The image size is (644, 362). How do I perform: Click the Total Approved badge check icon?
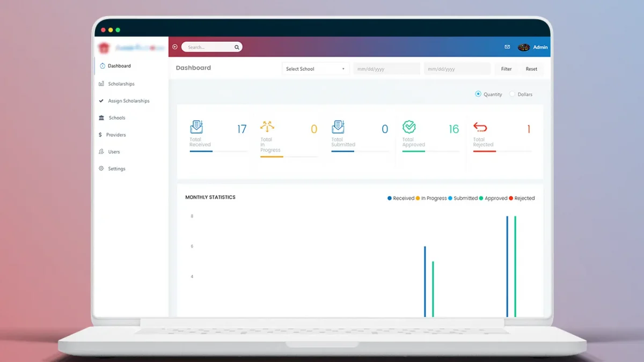409,127
